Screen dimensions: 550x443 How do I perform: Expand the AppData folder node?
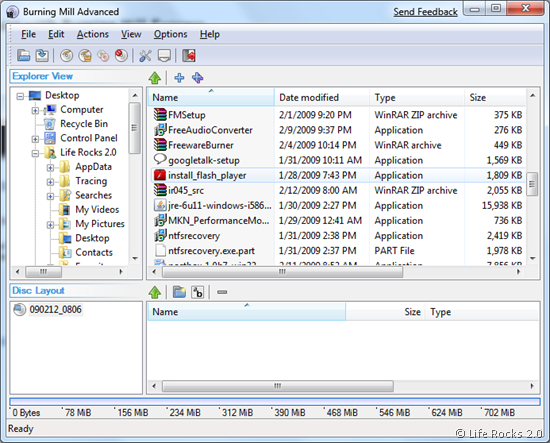coord(50,168)
